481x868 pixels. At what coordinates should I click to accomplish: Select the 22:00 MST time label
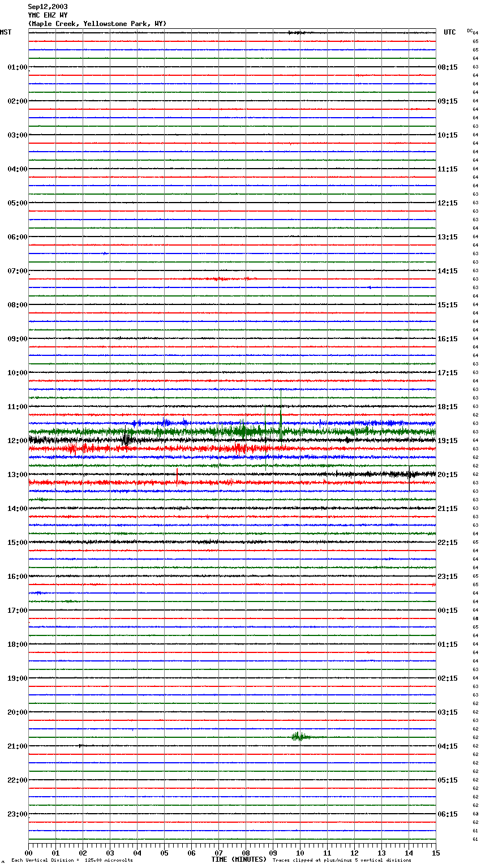click(x=18, y=780)
